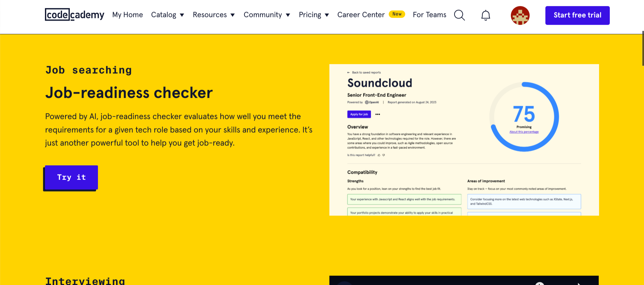This screenshot has width=644, height=285.
Task: Click the page's vertical scrollbar
Action: click(643, 49)
